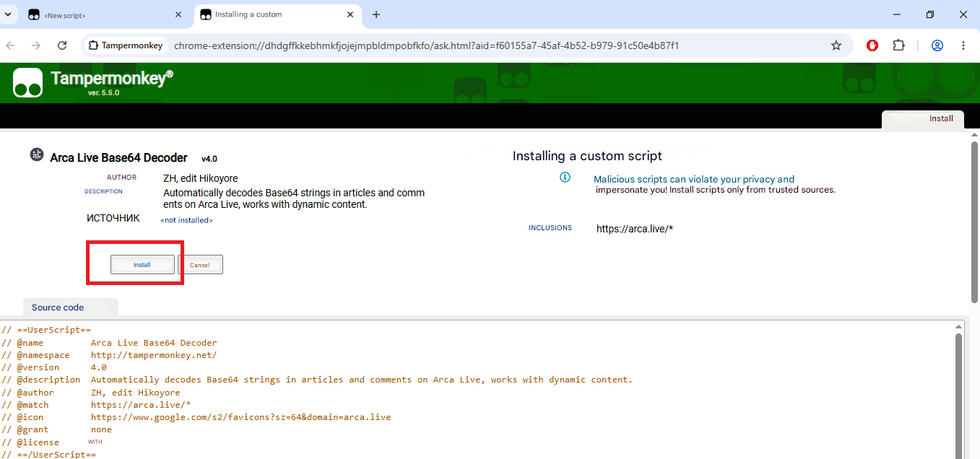The image size is (980, 459).
Task: Click the info icon beside malicious scripts warning
Action: pos(565,178)
